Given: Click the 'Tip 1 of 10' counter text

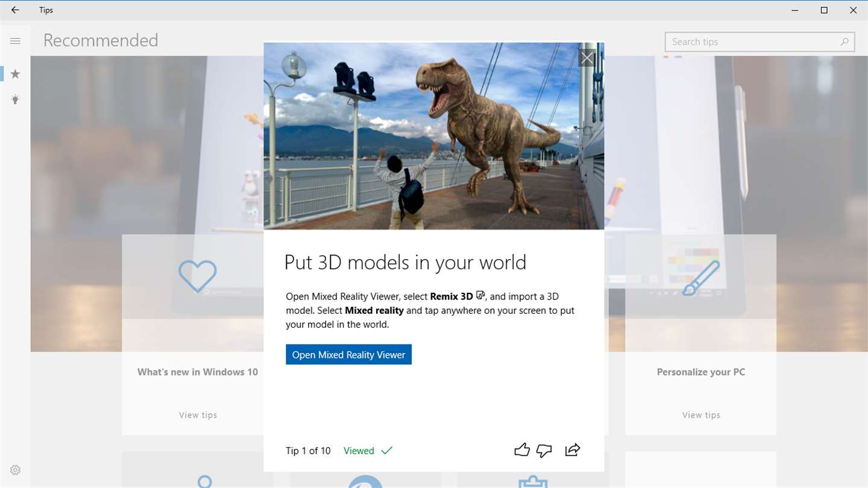Looking at the screenshot, I should click(308, 451).
